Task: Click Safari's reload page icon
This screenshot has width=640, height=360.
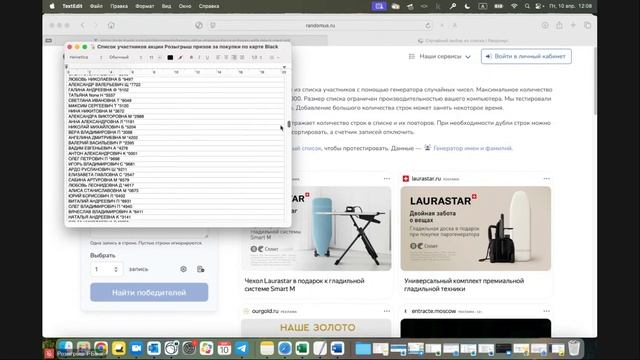Action: [428, 25]
